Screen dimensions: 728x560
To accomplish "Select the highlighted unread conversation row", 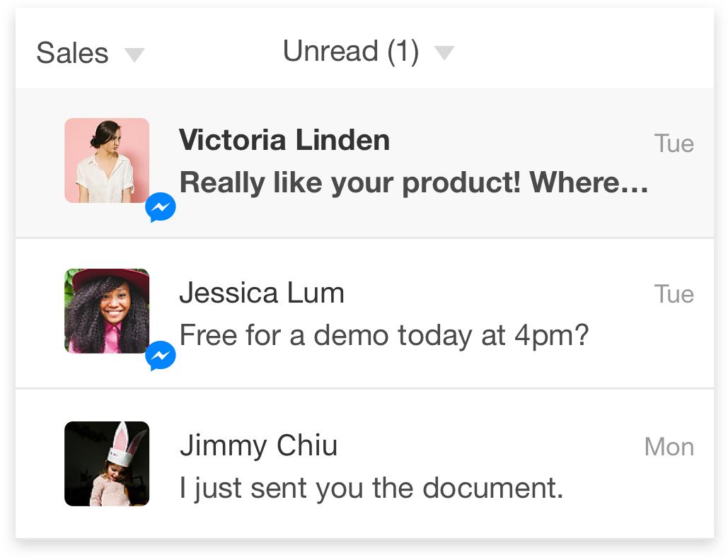I will click(365, 163).
